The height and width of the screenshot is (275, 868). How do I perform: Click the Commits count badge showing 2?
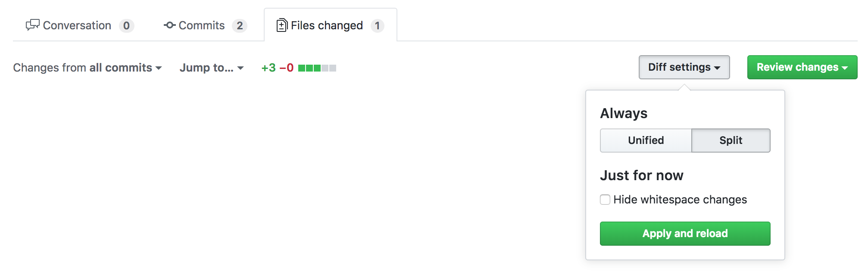240,26
